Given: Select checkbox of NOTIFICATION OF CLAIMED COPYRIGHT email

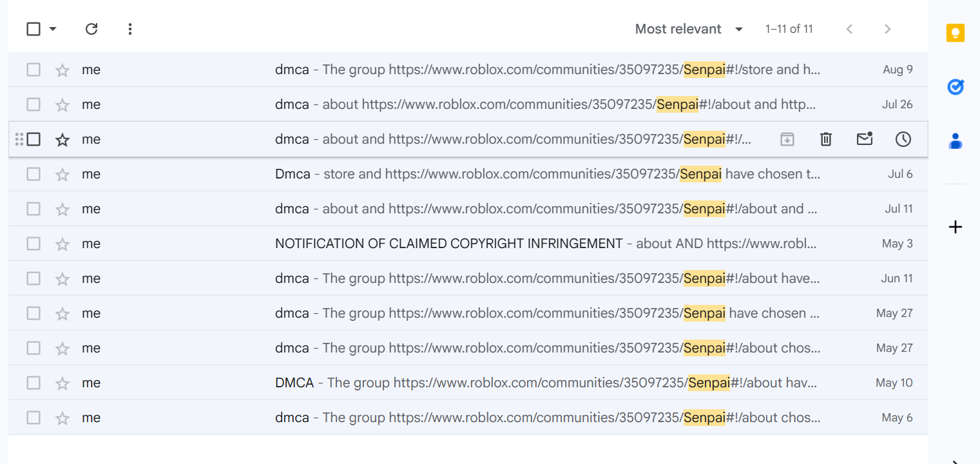Looking at the screenshot, I should tap(34, 244).
